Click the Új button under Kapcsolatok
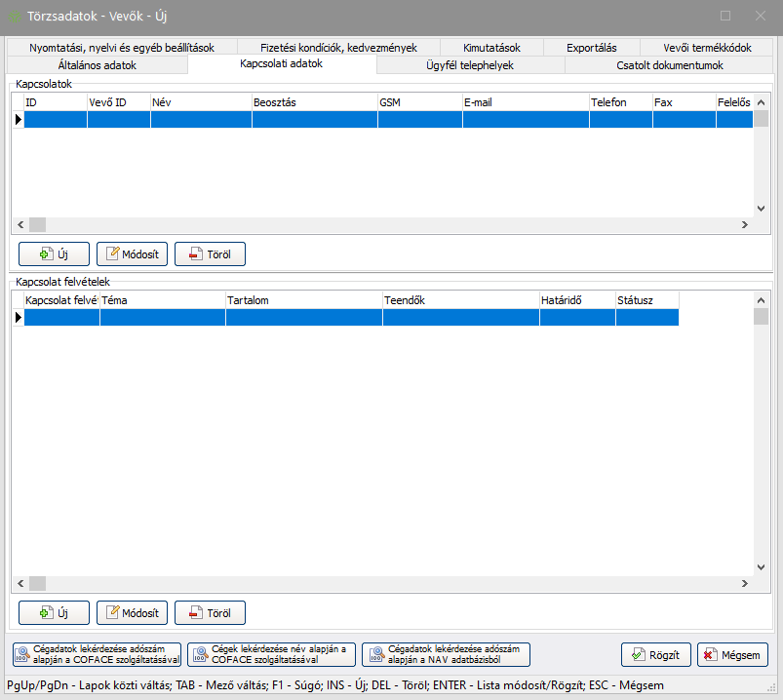783x700 pixels. [x=54, y=254]
